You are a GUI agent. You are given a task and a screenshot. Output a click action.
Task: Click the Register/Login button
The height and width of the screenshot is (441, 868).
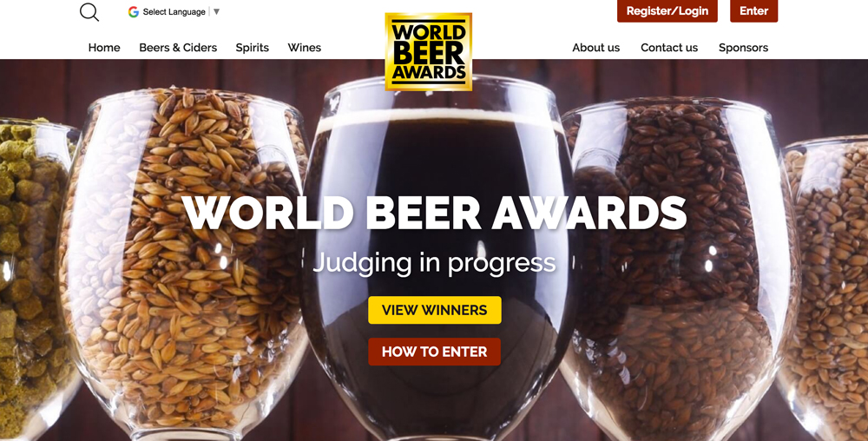point(667,11)
